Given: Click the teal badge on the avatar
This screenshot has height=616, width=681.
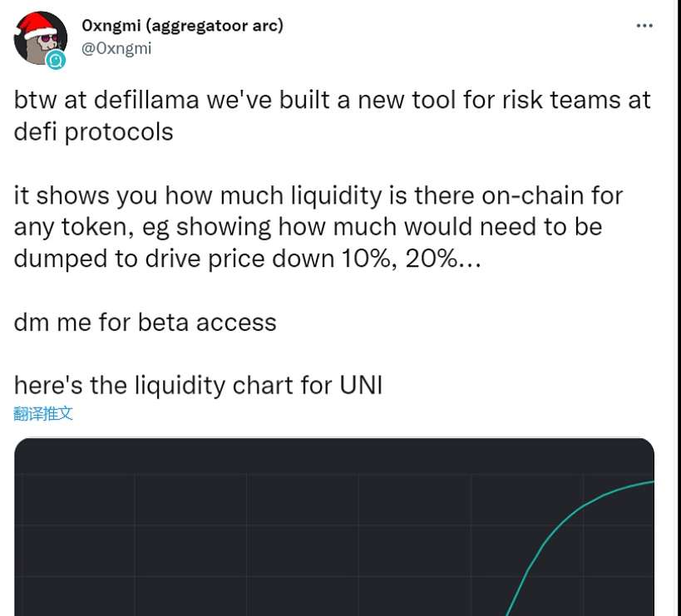Looking at the screenshot, I should click(x=56, y=60).
